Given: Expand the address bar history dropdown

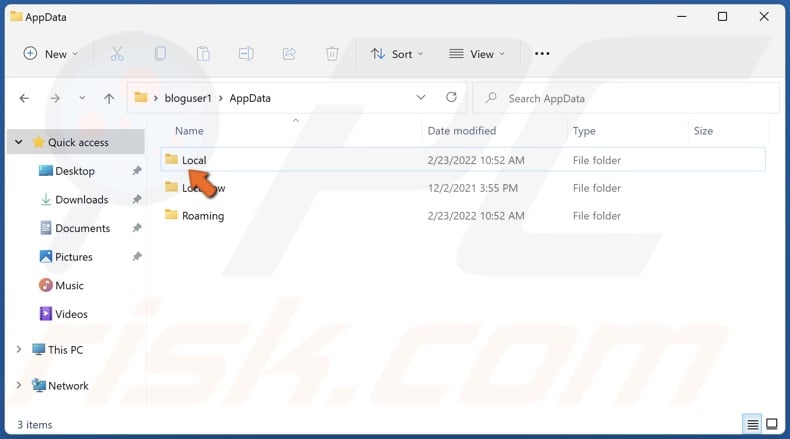Looking at the screenshot, I should [421, 98].
